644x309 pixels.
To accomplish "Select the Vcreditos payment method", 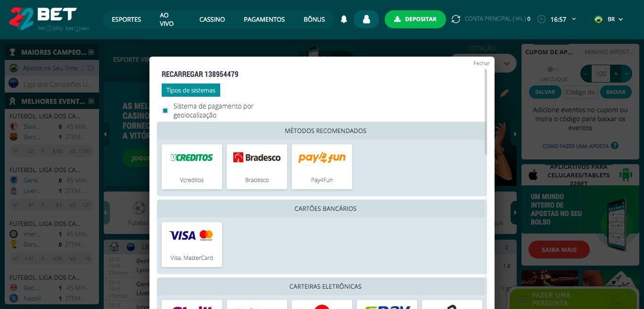I will (x=192, y=167).
